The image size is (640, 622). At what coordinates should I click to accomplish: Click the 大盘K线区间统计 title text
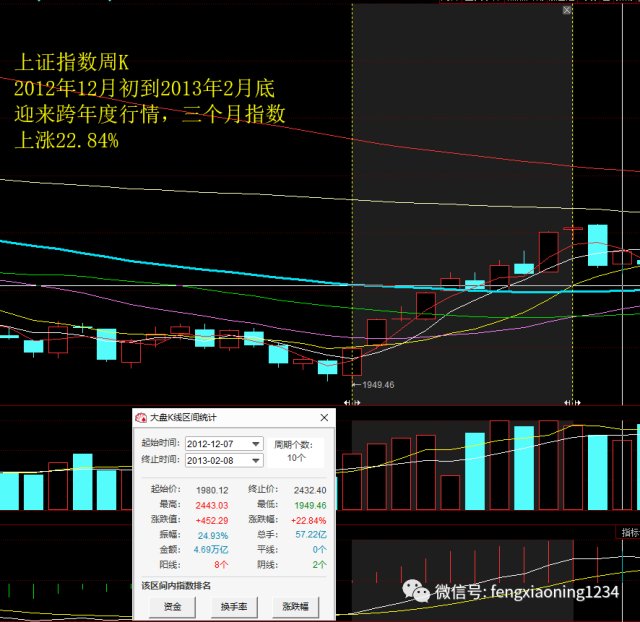183,418
